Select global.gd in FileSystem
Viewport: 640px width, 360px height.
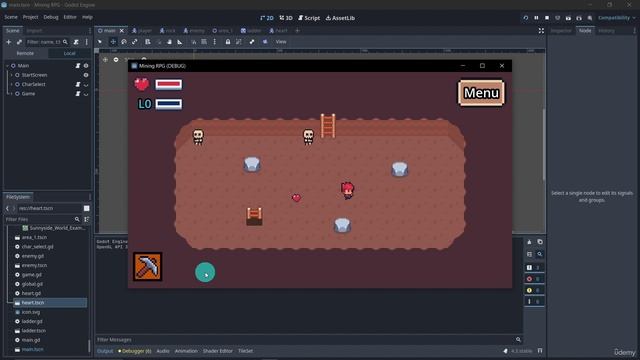[x=32, y=284]
